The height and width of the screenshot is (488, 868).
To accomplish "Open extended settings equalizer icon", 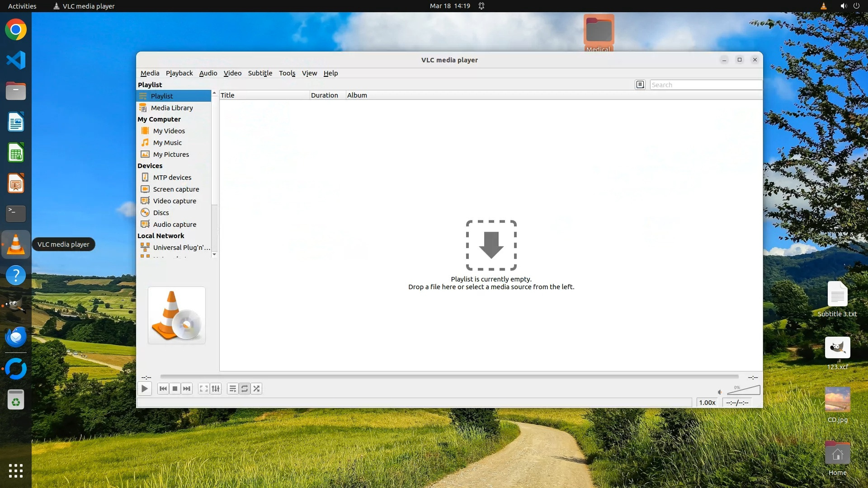I will pos(216,389).
